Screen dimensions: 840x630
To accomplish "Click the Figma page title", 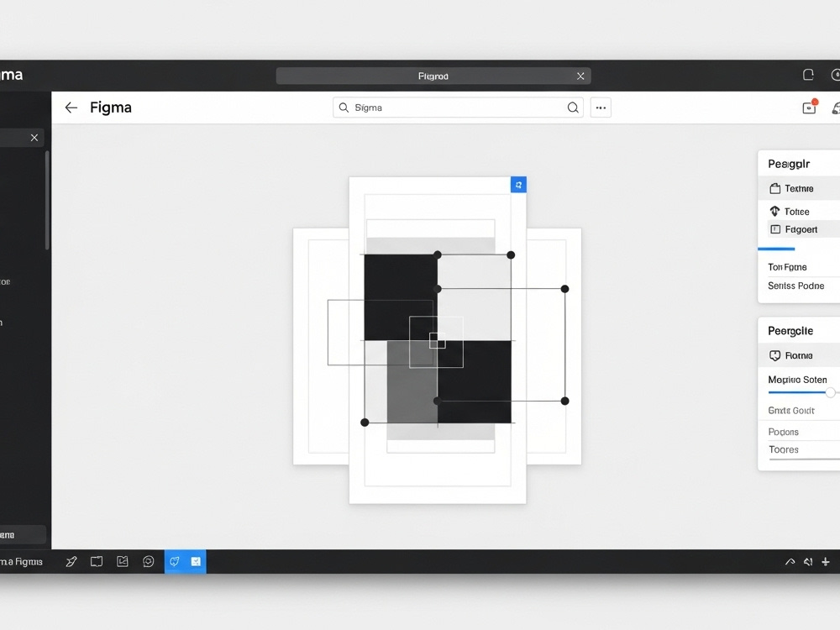I will [111, 108].
